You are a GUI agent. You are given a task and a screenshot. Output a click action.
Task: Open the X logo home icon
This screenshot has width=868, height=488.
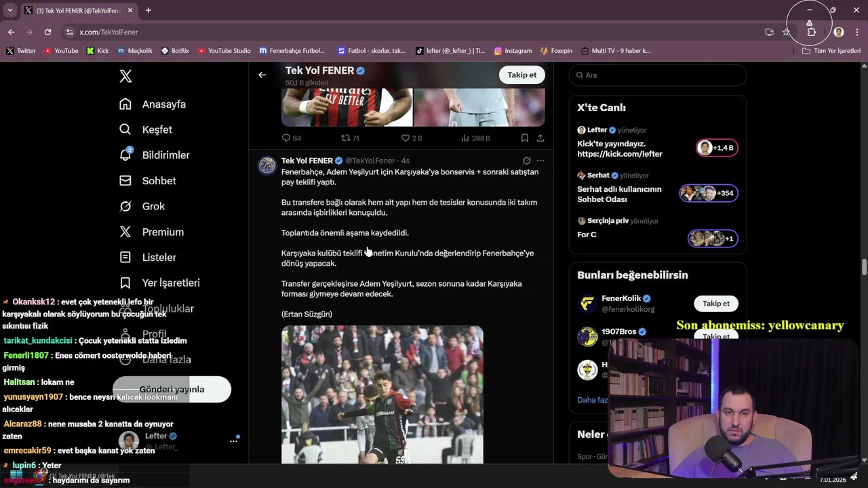pos(125,76)
